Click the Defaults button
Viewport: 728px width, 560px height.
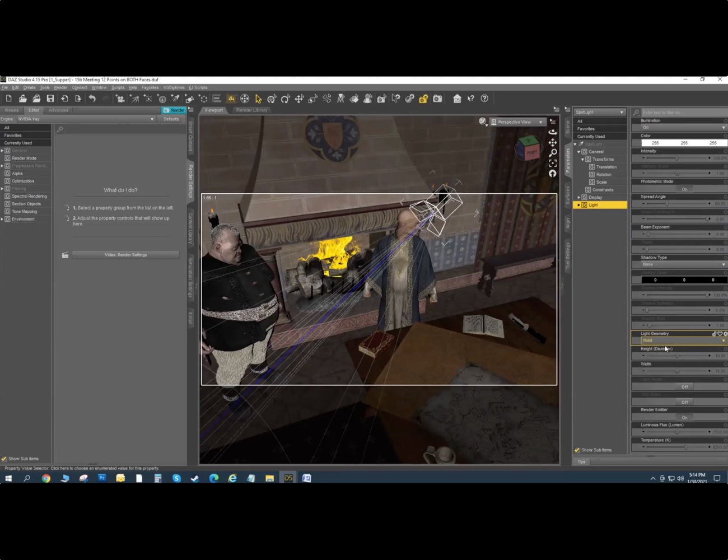pyautogui.click(x=171, y=119)
